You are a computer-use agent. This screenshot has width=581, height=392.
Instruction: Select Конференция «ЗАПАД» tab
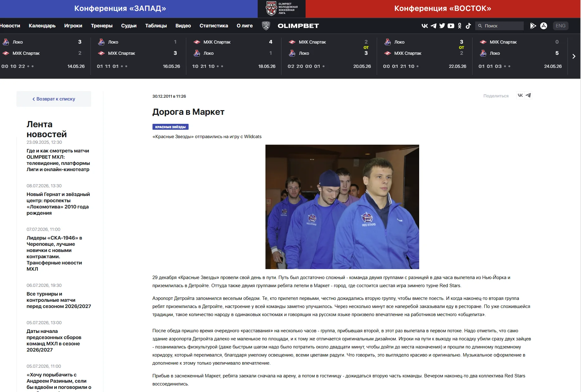(x=129, y=9)
